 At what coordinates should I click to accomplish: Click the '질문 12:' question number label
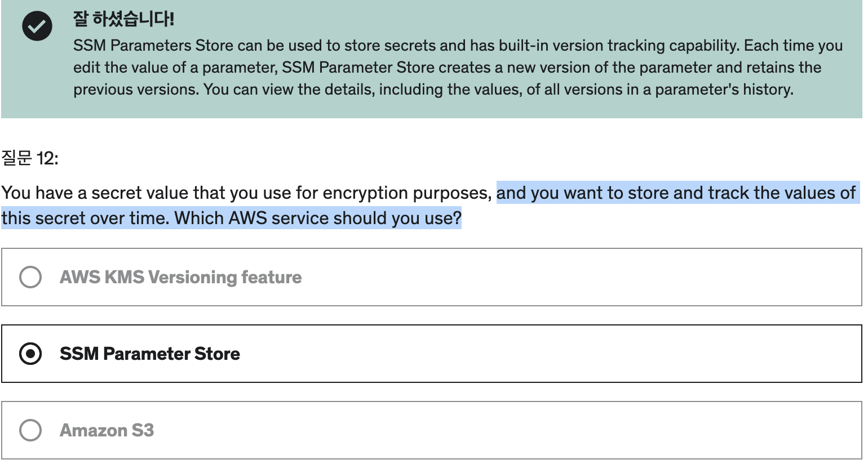click(30, 158)
